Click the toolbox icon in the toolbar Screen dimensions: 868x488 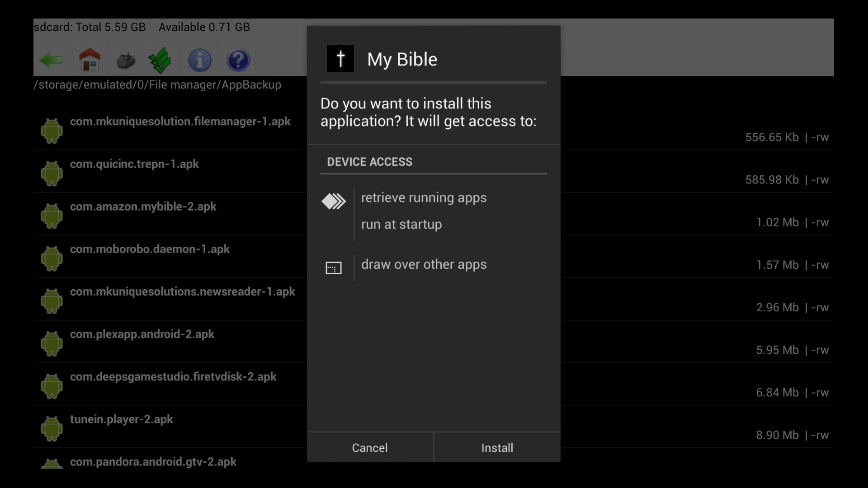pos(125,60)
